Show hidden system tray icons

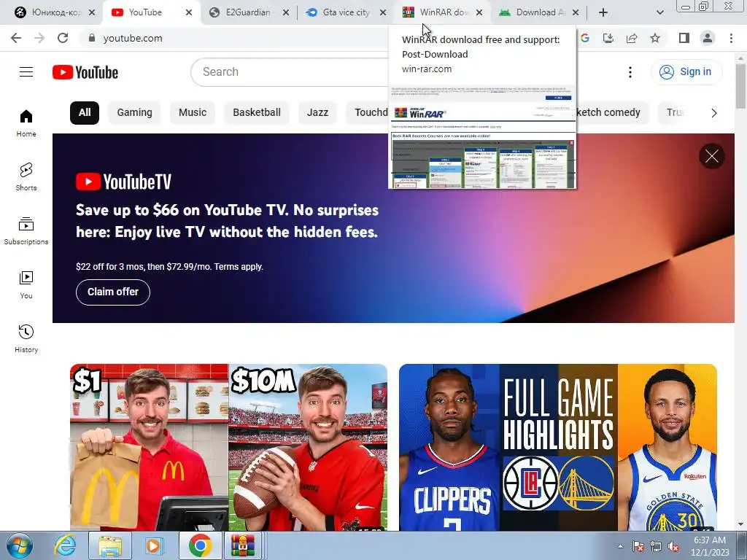(x=620, y=546)
